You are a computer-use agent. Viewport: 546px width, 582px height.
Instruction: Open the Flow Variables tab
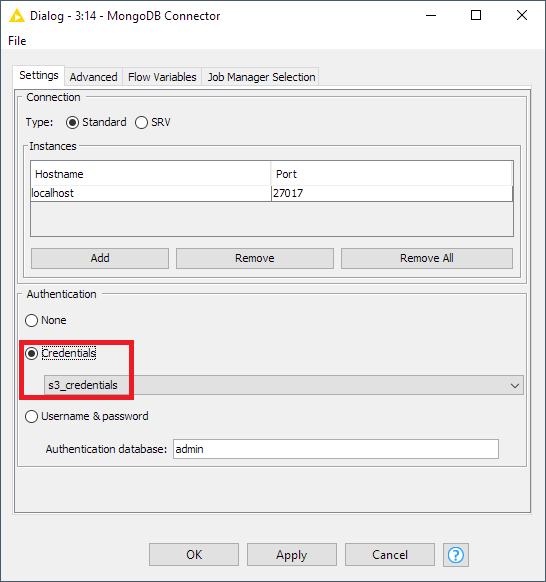pyautogui.click(x=162, y=77)
